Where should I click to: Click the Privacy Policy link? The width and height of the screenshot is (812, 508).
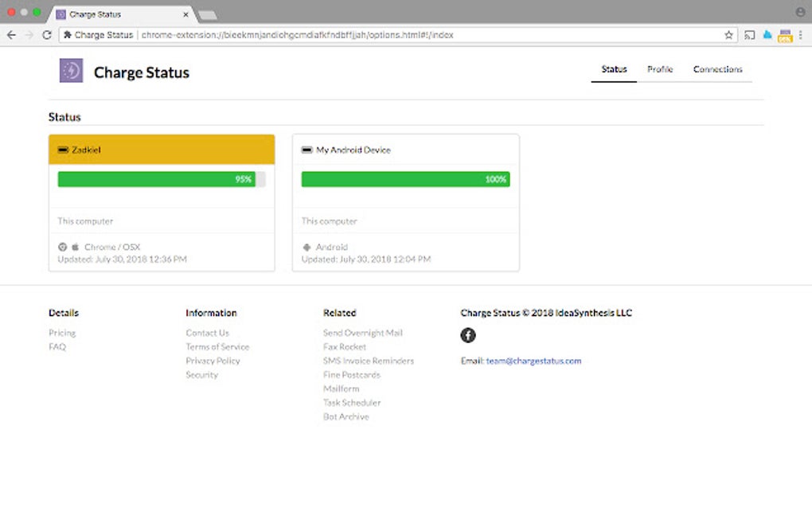[x=212, y=361]
